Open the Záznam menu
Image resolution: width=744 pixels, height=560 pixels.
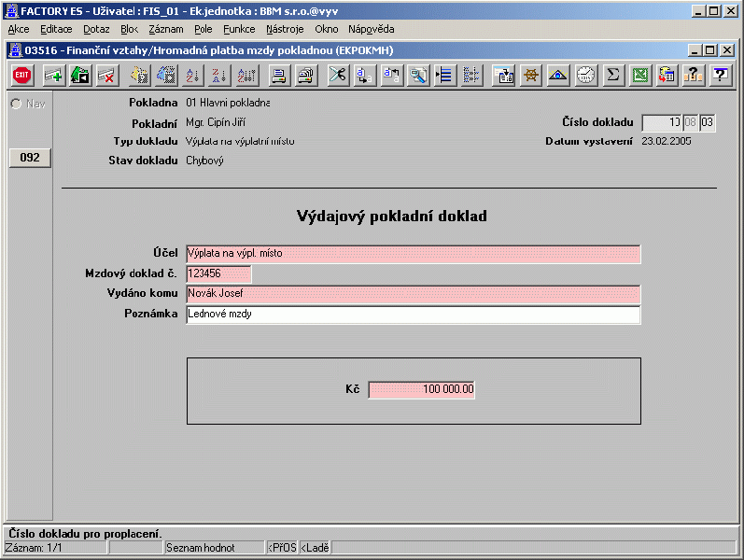pyautogui.click(x=165, y=29)
